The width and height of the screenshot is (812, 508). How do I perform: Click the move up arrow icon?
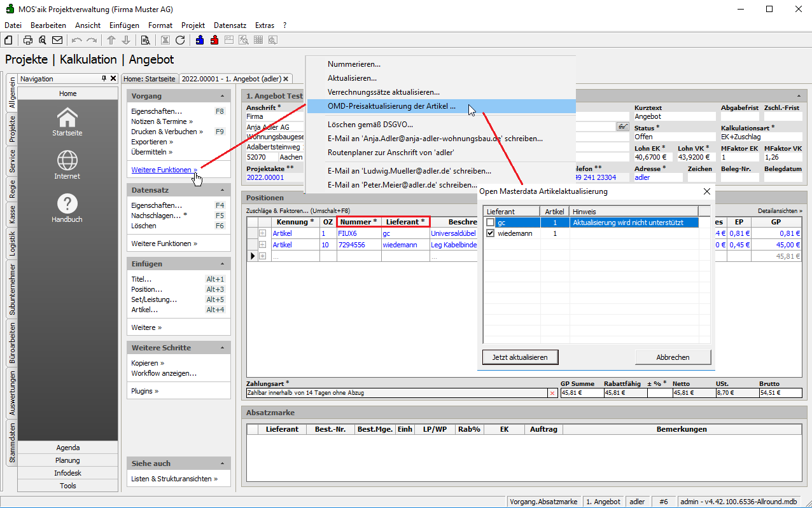[111, 40]
